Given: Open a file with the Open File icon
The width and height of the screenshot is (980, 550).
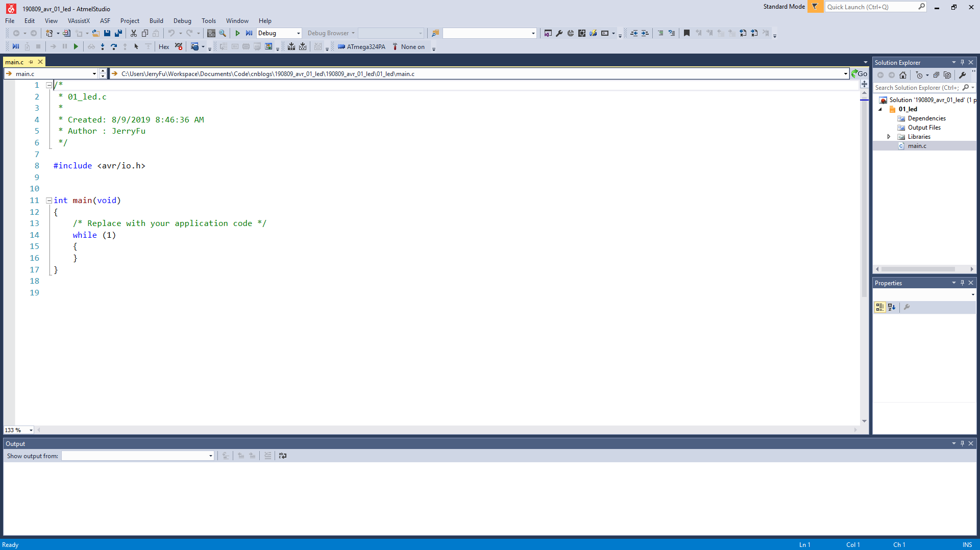Looking at the screenshot, I should (x=95, y=33).
